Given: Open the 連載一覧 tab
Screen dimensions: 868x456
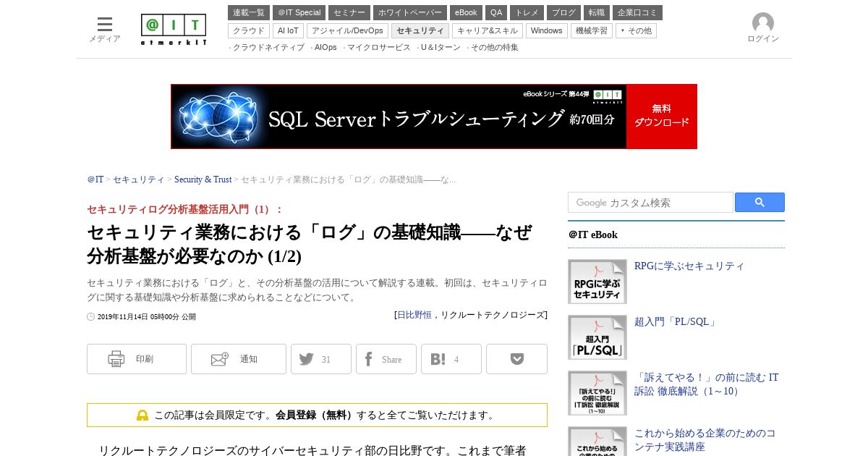Looking at the screenshot, I should pyautogui.click(x=249, y=12).
